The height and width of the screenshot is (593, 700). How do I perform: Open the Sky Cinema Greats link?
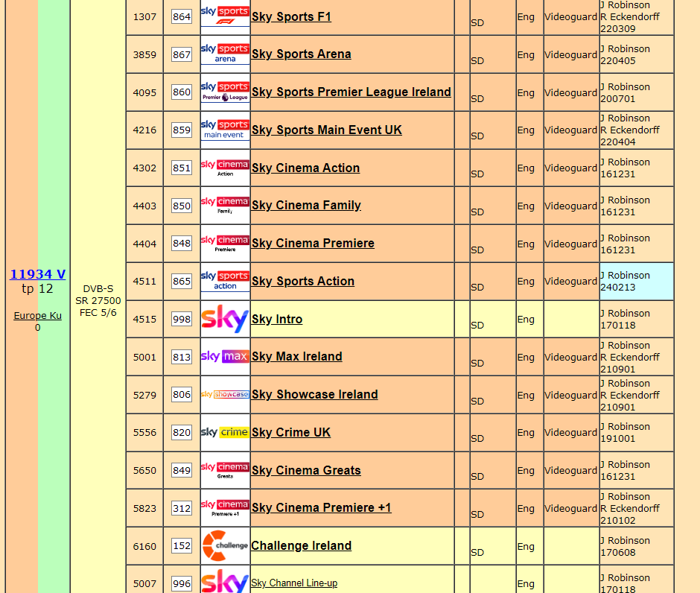pos(306,470)
